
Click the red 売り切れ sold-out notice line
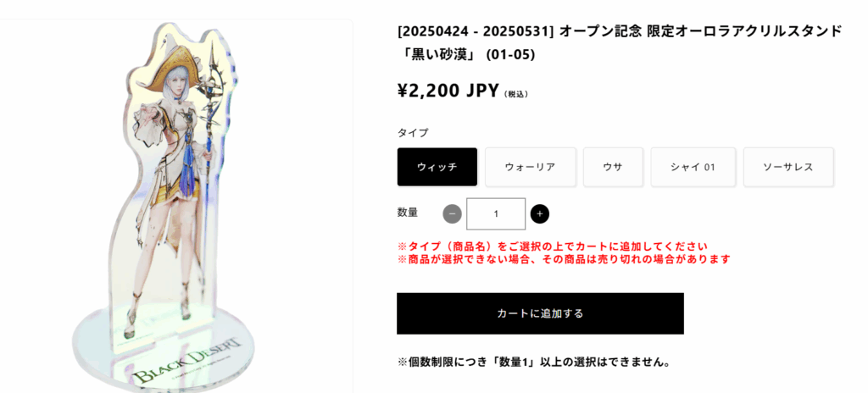point(564,258)
